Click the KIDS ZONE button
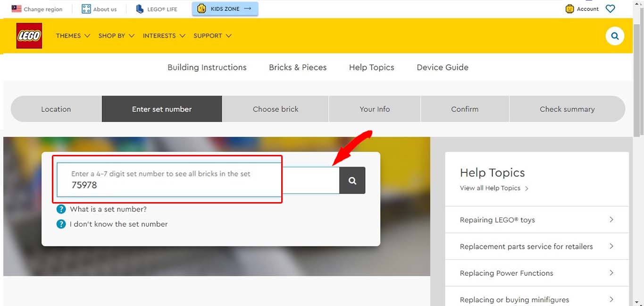Screen dimensions: 644x306 point(225,8)
